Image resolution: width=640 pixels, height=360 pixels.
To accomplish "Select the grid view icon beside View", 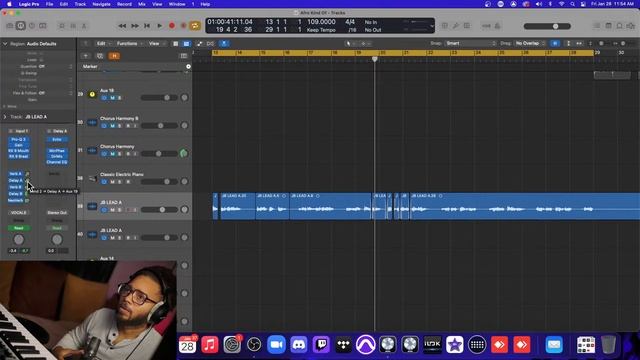I will [176, 43].
